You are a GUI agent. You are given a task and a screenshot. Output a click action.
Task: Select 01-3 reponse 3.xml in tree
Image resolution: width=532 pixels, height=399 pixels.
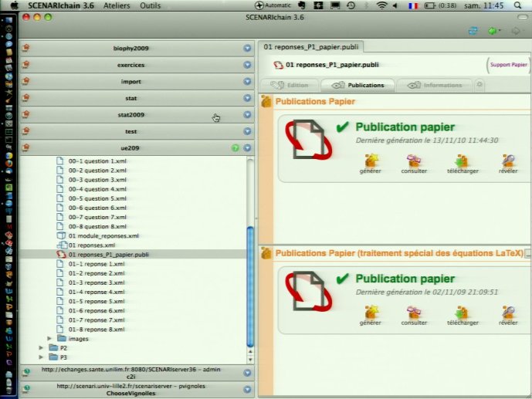pyautogui.click(x=97, y=282)
